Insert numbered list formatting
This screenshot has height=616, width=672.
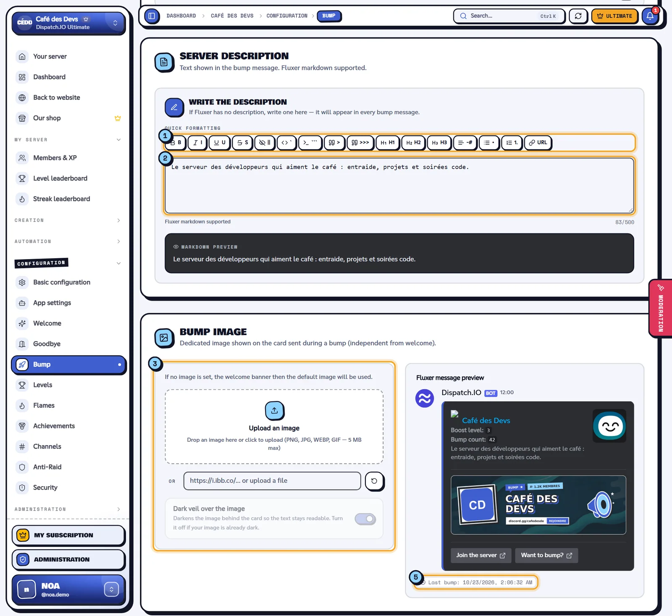(512, 143)
